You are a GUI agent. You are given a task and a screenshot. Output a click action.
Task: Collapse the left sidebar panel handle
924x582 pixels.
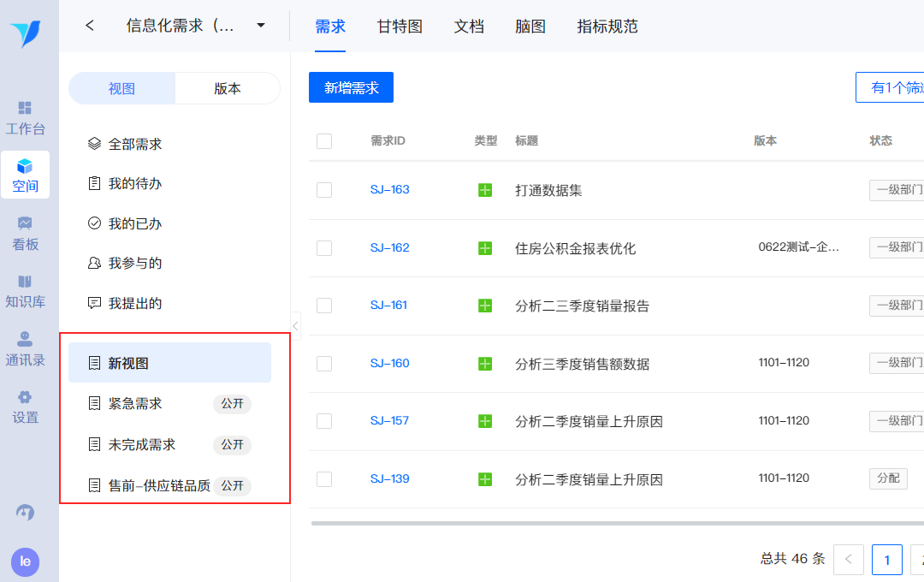tap(295, 325)
